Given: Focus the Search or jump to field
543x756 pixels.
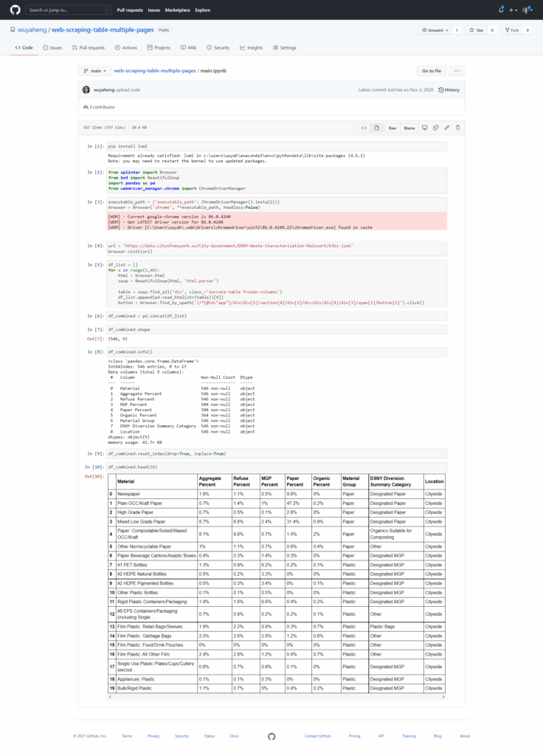Looking at the screenshot, I should point(69,10).
